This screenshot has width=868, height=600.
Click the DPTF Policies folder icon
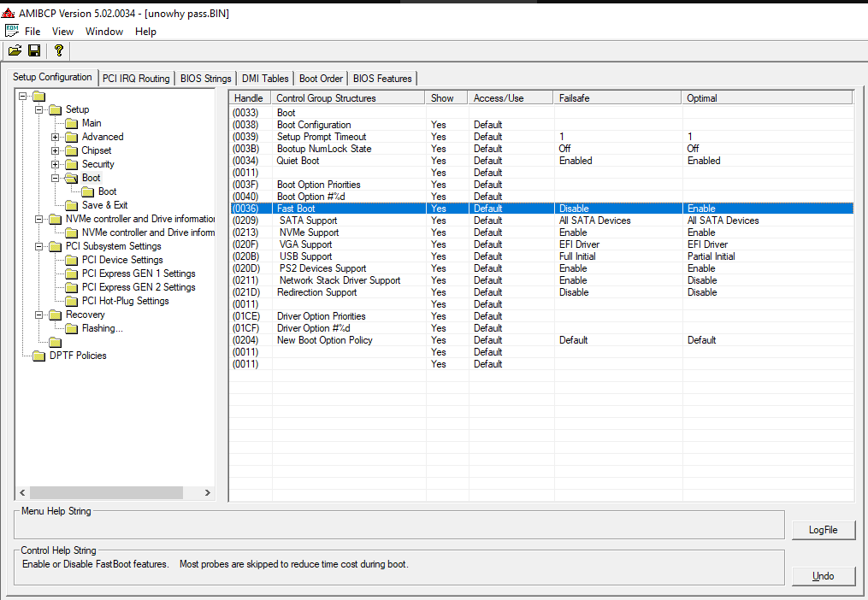pyautogui.click(x=38, y=356)
